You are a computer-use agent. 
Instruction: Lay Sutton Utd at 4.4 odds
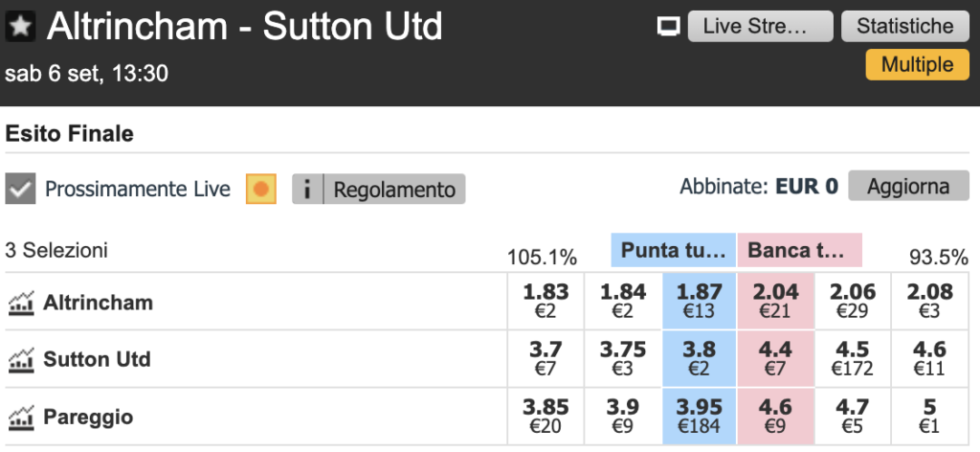[776, 358]
